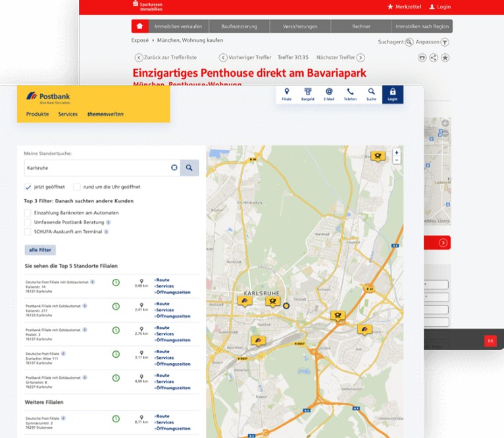Click Exposé breadcrumb in Sparkasse page
This screenshot has width=504, height=438.
pyautogui.click(x=140, y=40)
